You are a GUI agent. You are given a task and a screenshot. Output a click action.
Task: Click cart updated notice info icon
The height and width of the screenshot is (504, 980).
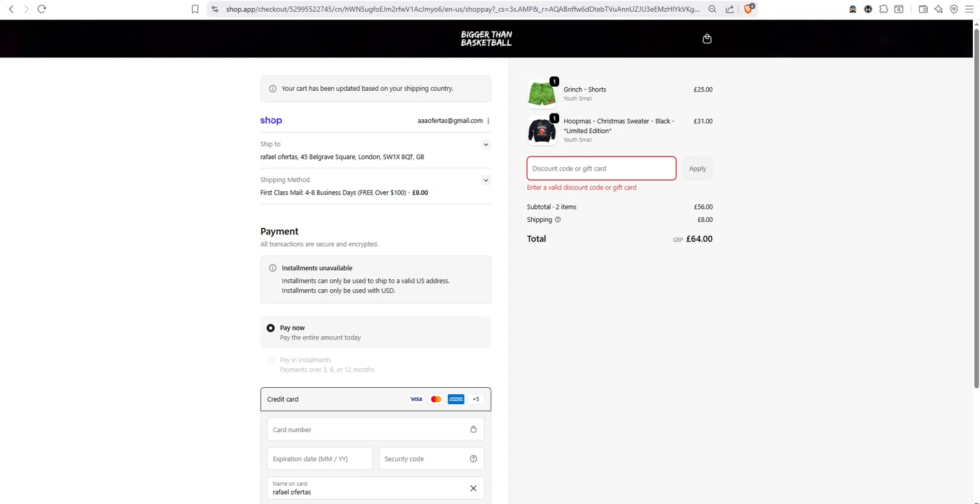(x=273, y=89)
